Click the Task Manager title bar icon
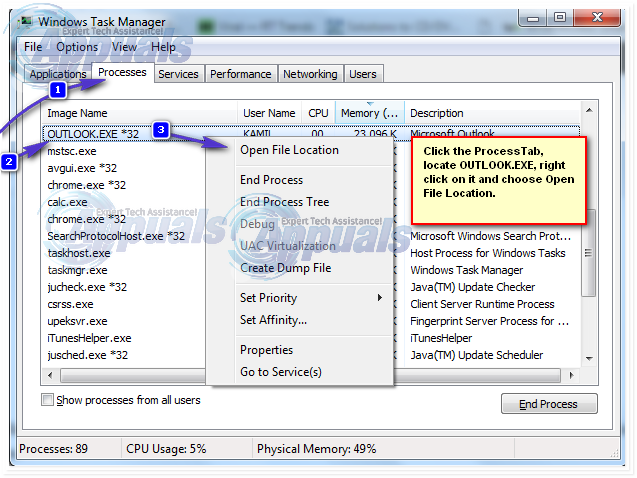The height and width of the screenshot is (478, 637). tap(26, 21)
